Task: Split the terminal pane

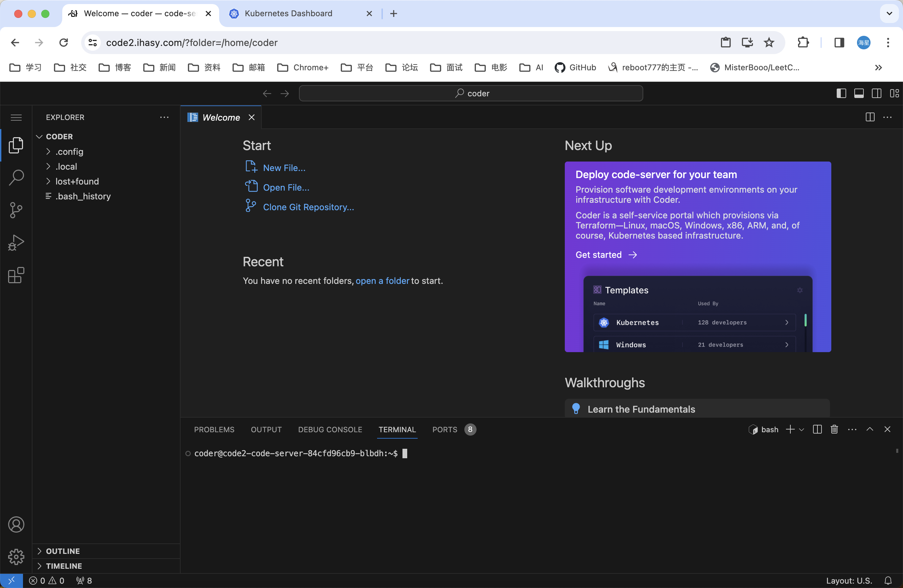Action: click(x=817, y=429)
